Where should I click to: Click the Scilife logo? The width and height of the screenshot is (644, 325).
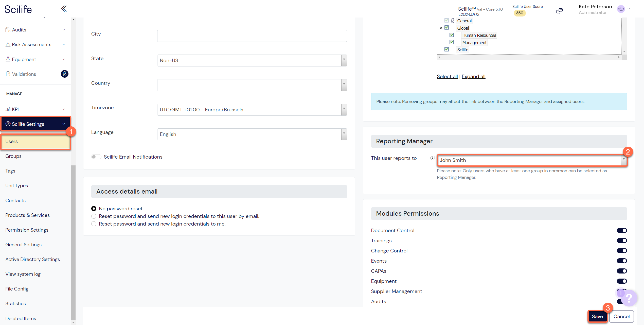click(18, 9)
